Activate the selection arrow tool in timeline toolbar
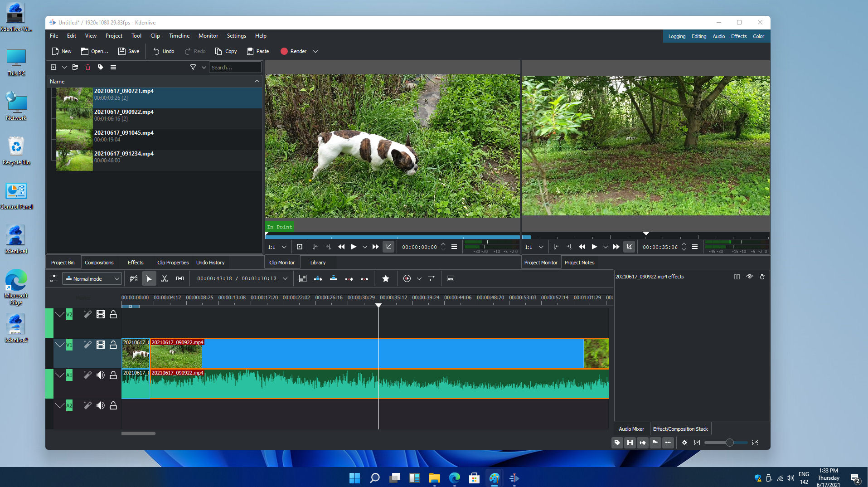 point(149,278)
